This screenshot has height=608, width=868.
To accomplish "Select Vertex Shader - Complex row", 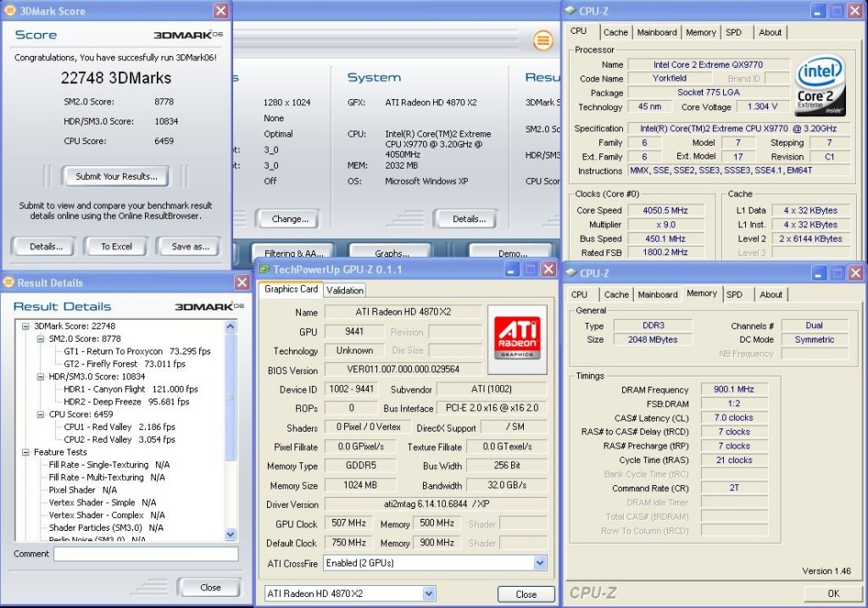I will pos(107,516).
